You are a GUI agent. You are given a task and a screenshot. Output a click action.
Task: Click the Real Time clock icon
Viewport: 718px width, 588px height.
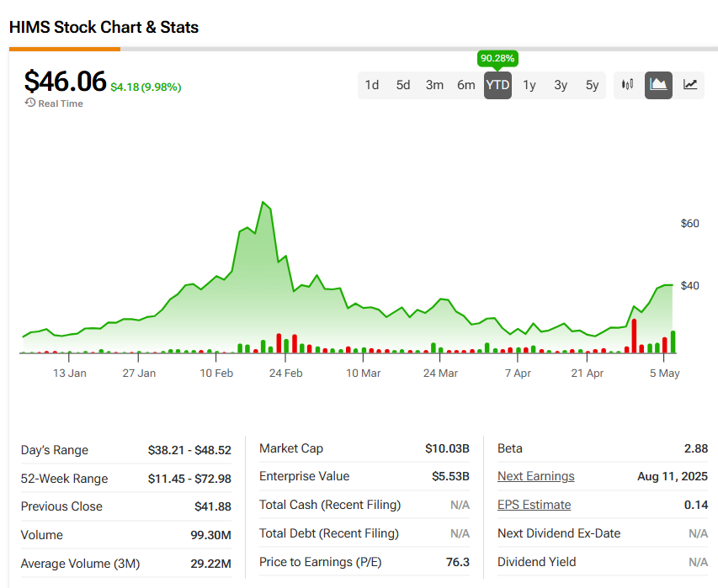click(30, 103)
